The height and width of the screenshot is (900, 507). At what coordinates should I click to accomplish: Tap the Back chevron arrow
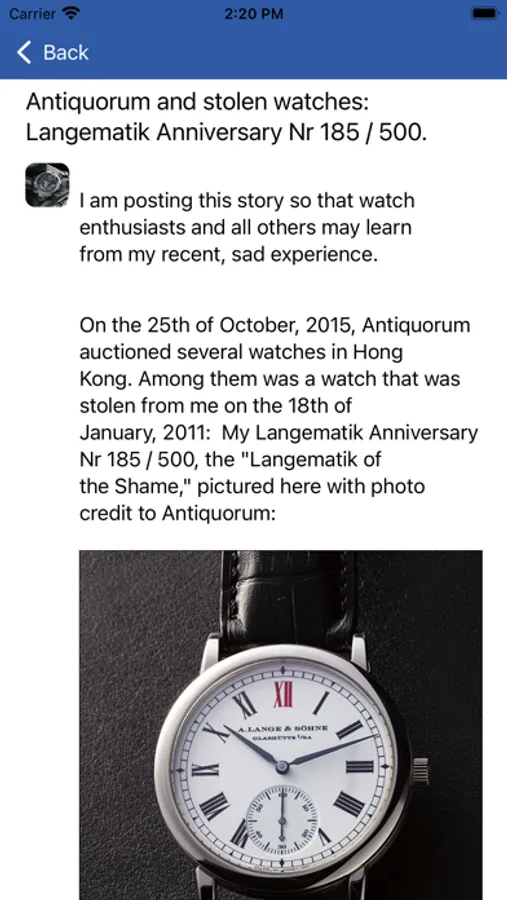coord(24,52)
